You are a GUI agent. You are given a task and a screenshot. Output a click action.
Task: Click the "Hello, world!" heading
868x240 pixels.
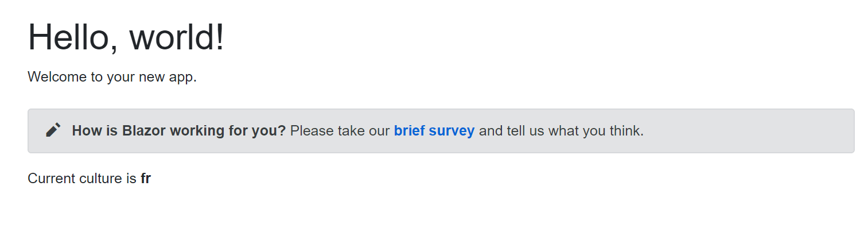coord(126,37)
